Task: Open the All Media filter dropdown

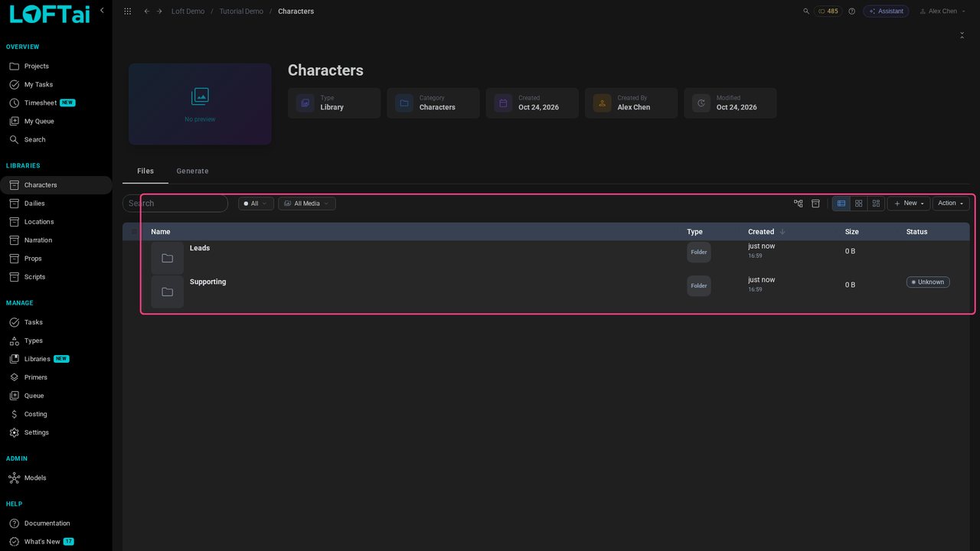Action: click(x=307, y=204)
